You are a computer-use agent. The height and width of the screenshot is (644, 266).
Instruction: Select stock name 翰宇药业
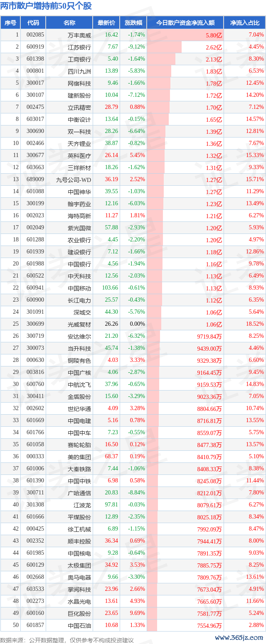click(79, 204)
